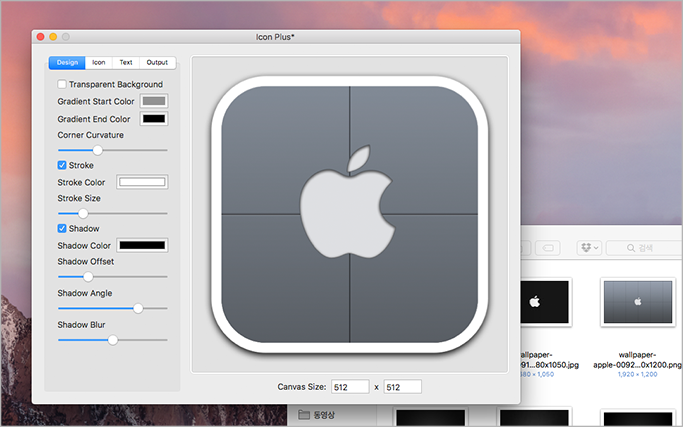Open the Gradient End Color swatch
Screen dimensions: 683x427
coord(154,119)
